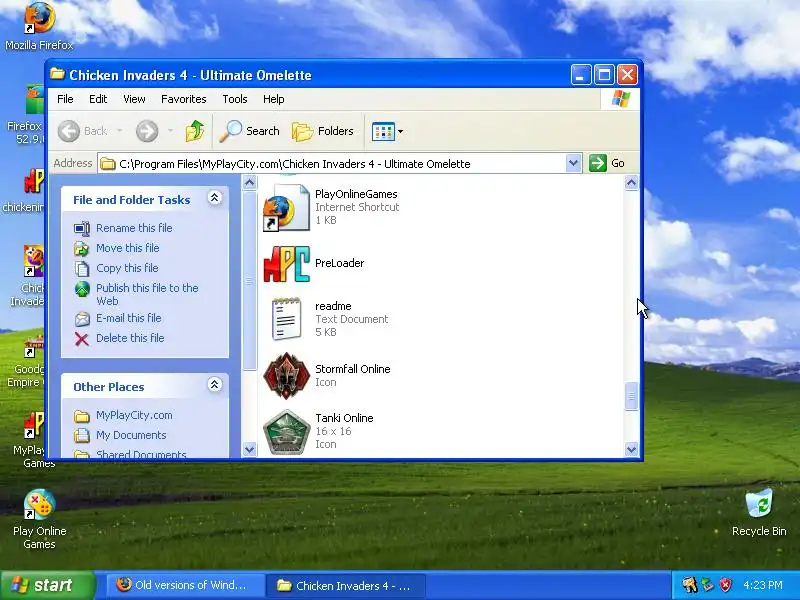Viewport: 800px width, 600px height.
Task: Click the second system tray icon
Action: (708, 585)
